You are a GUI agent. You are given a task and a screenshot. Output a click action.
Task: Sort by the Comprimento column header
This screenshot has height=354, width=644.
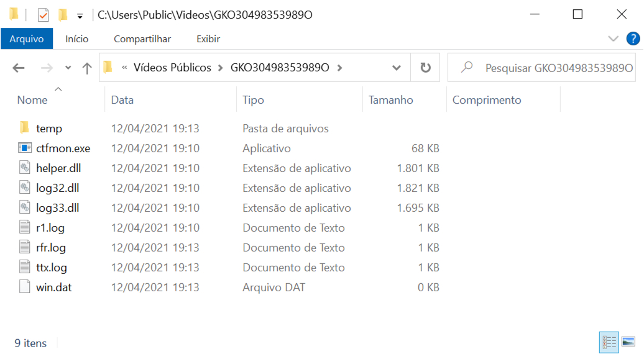click(x=487, y=99)
